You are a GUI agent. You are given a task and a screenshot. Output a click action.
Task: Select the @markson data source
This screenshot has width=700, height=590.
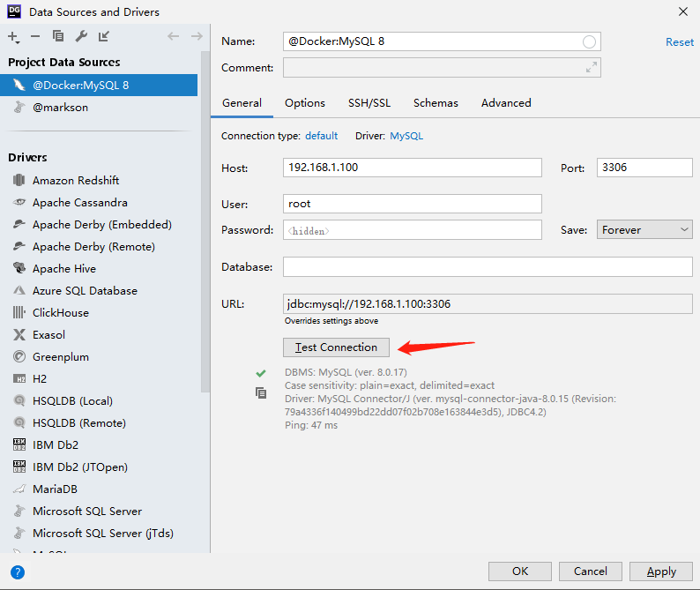coord(60,108)
